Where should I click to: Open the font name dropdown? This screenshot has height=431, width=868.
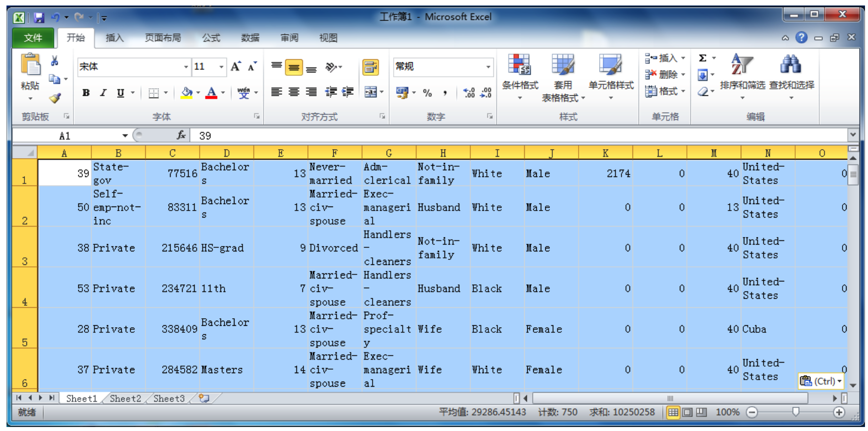(x=186, y=67)
